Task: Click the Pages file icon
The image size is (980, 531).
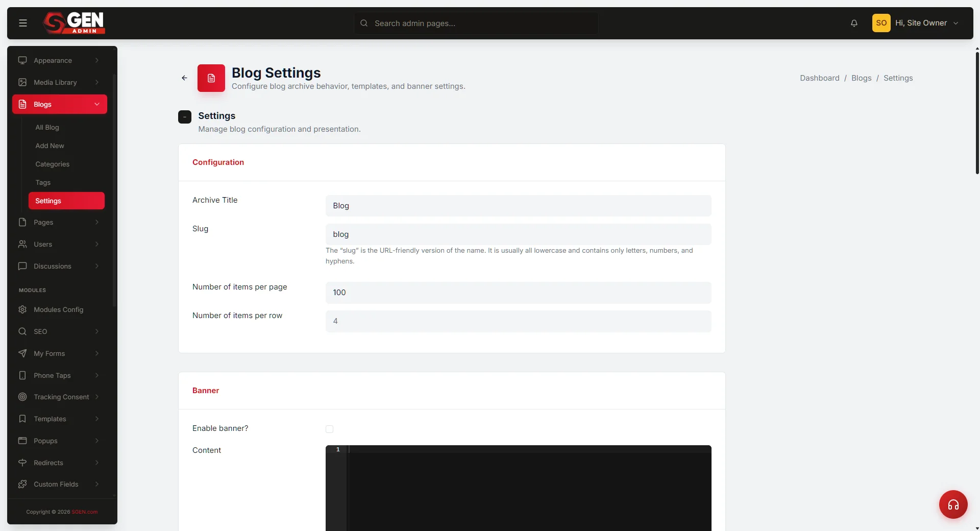Action: point(22,222)
